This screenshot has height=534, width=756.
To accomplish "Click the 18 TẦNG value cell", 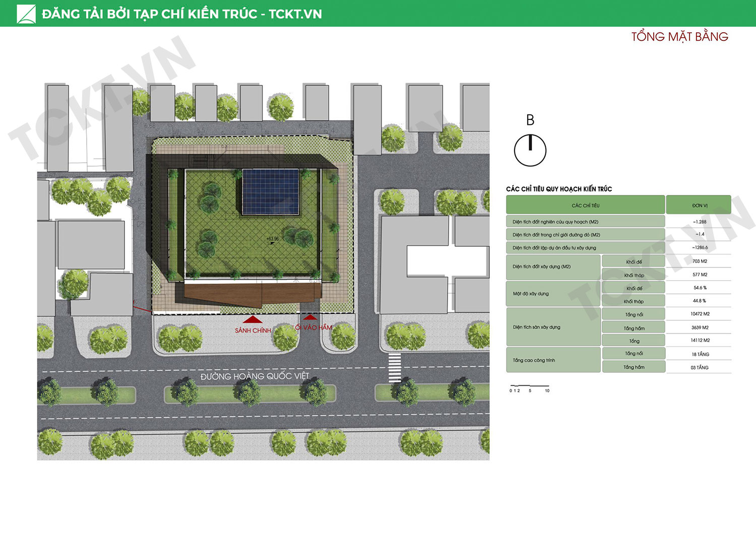I will tap(699, 354).
